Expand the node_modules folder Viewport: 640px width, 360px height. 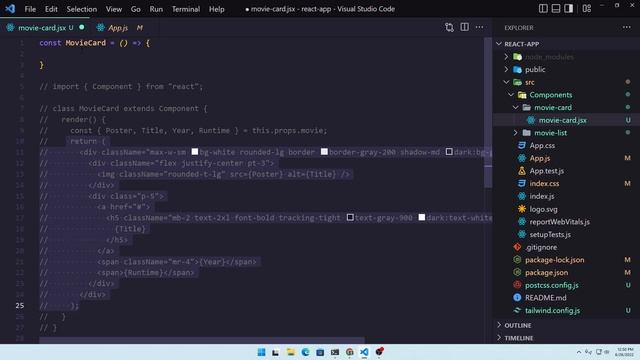pyautogui.click(x=506, y=57)
